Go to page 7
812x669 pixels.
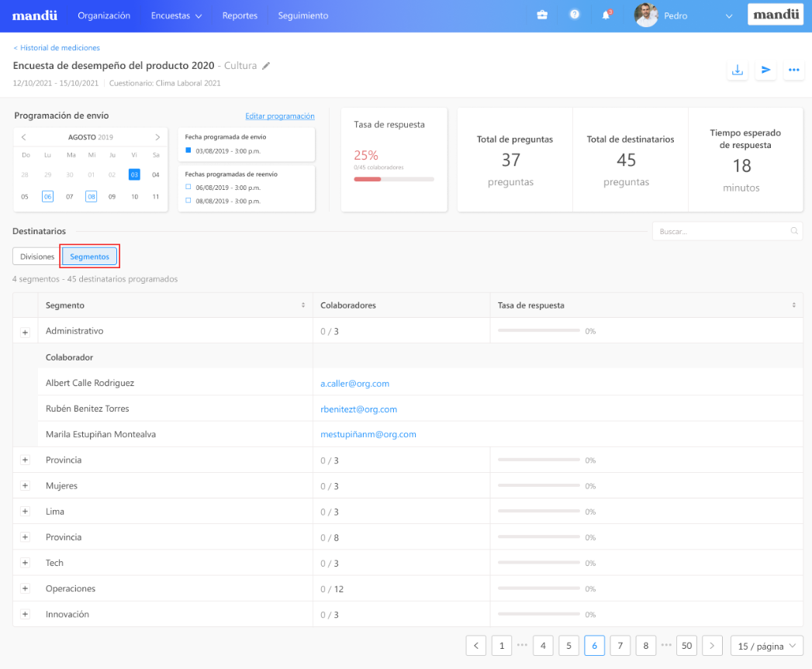point(620,646)
